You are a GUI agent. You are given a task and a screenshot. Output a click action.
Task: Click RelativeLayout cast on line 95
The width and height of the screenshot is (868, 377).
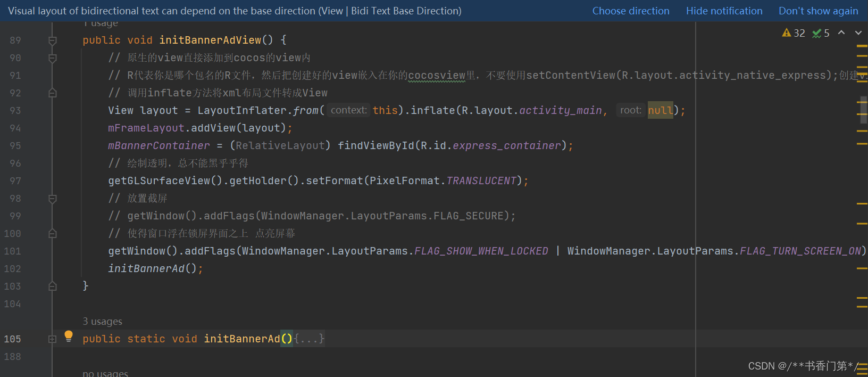tap(280, 145)
